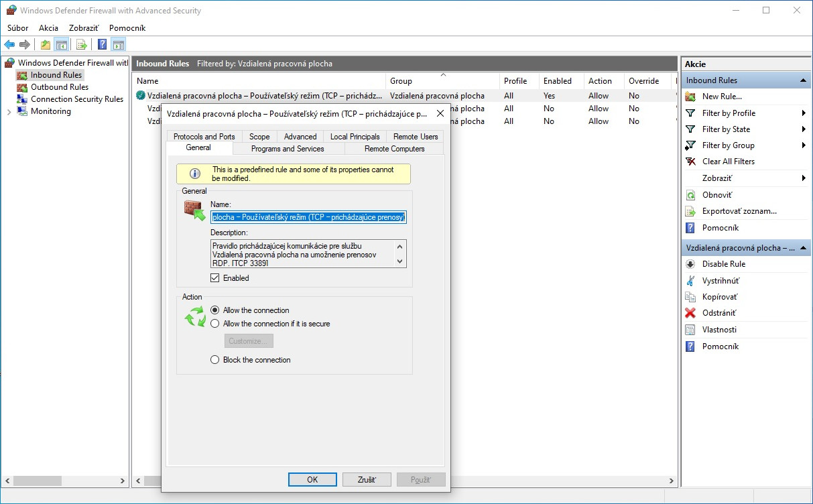
Task: Sort rules by the Profile column header
Action: coord(519,81)
